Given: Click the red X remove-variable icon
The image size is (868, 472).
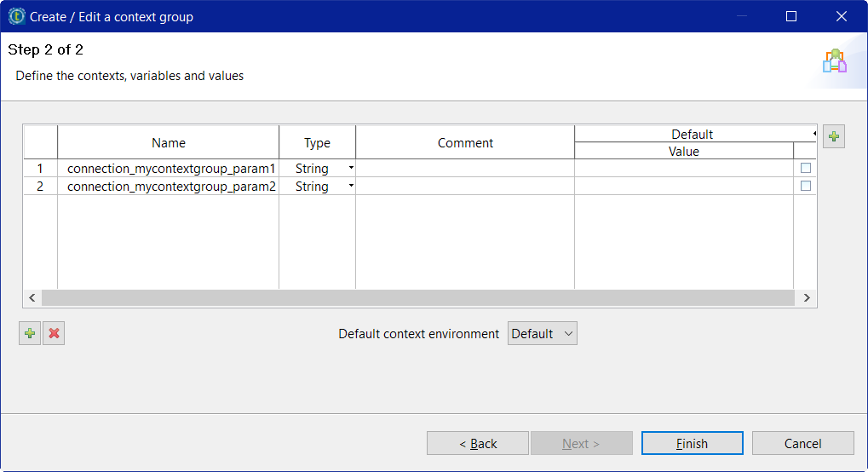Looking at the screenshot, I should [54, 334].
